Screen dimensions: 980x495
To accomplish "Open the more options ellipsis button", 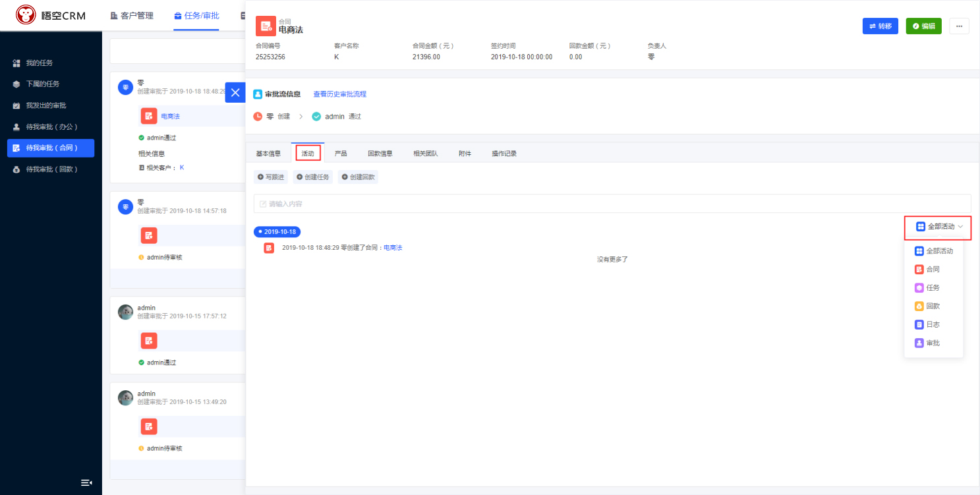I will pyautogui.click(x=959, y=26).
